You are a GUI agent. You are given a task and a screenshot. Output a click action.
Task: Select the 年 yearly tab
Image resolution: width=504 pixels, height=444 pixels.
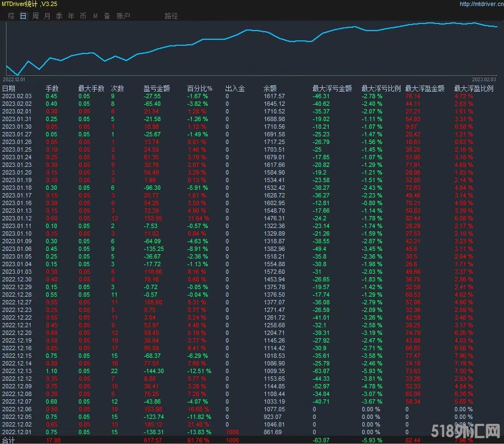71,16
